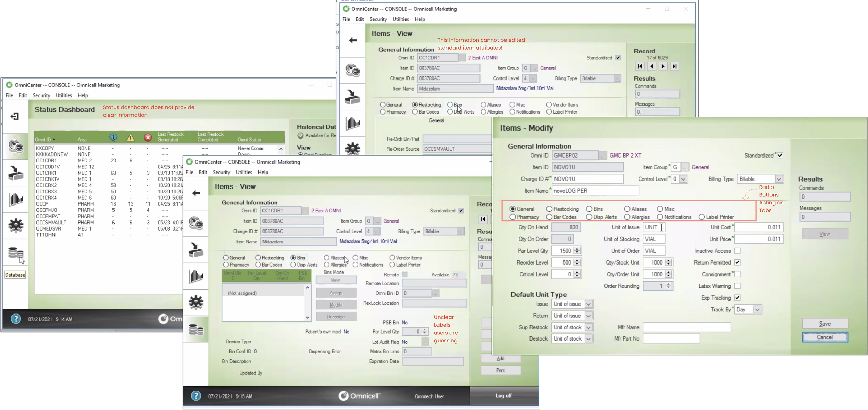Click the gear icon in Status Dashboard window
The width and height of the screenshot is (868, 410).
16,225
